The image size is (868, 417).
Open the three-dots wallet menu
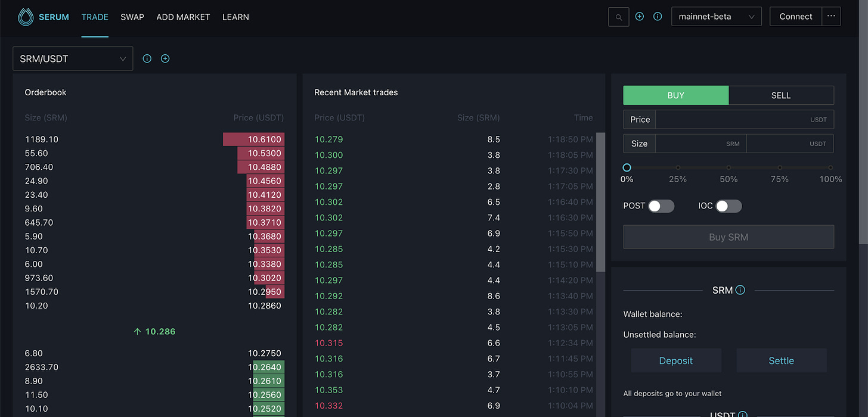coord(831,17)
